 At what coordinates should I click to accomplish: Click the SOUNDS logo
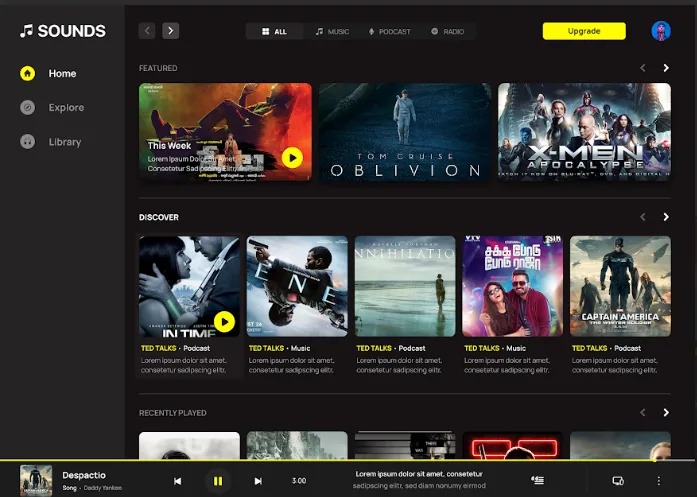(x=63, y=31)
